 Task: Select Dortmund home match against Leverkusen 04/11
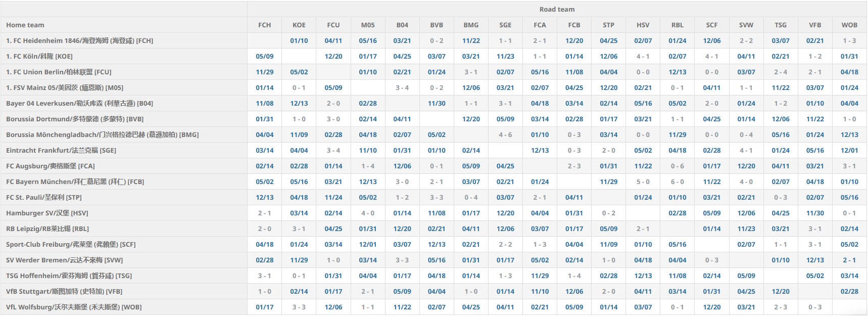click(x=402, y=119)
